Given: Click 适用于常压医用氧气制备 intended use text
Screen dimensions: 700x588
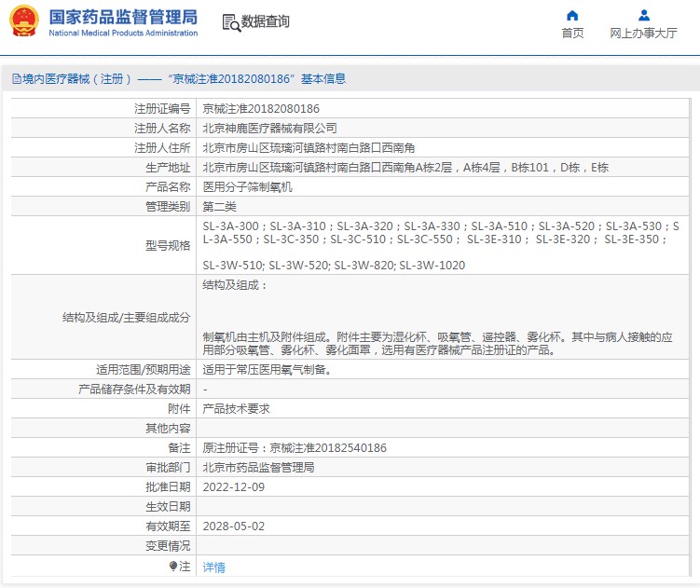Looking at the screenshot, I should 267,370.
